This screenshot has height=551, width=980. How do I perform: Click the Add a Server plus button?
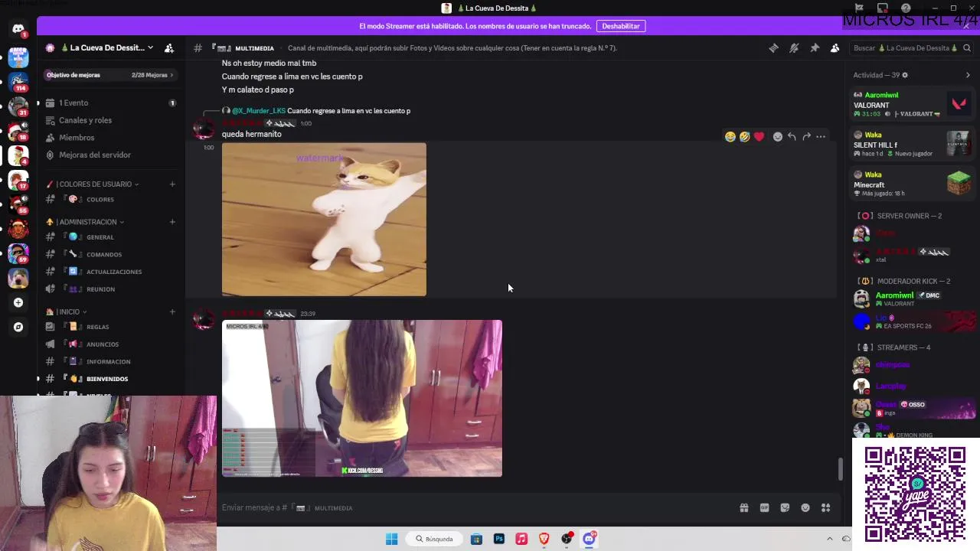click(18, 303)
